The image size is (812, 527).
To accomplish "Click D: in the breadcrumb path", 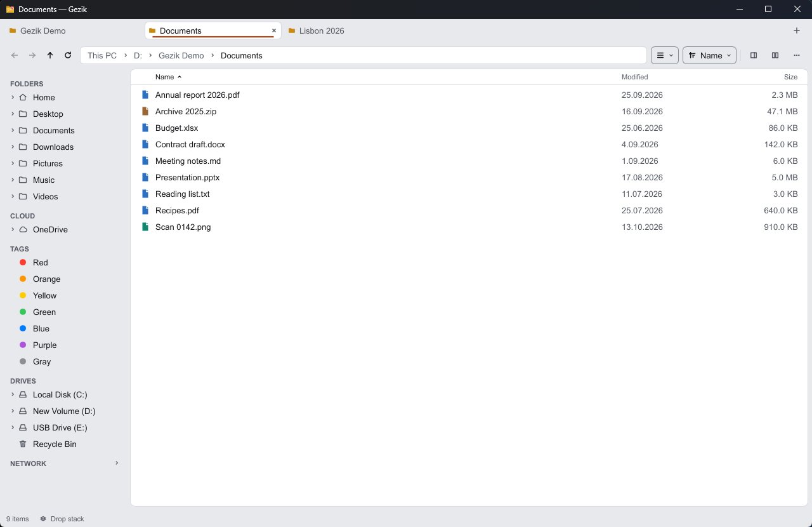I will pos(138,55).
